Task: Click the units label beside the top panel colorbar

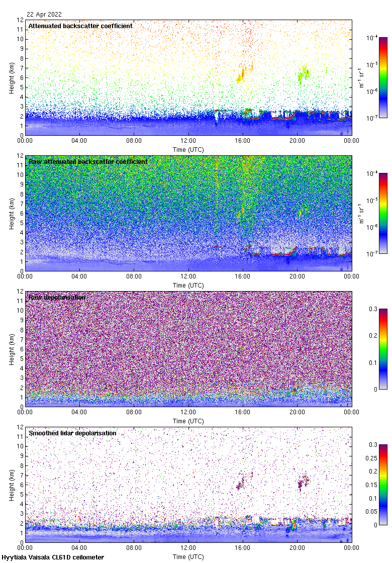Action: (361, 77)
